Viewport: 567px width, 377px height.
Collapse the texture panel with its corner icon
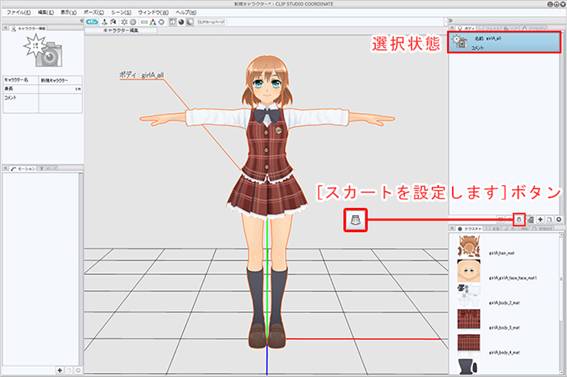452,229
